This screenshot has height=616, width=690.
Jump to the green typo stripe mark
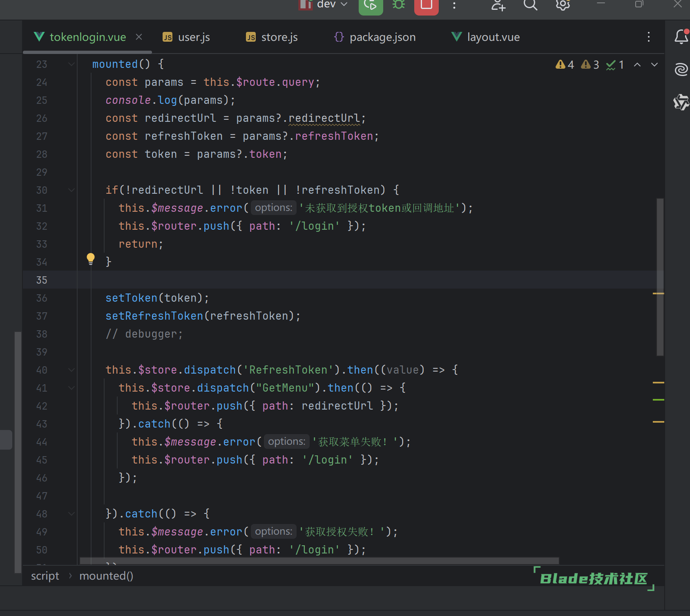pos(658,399)
